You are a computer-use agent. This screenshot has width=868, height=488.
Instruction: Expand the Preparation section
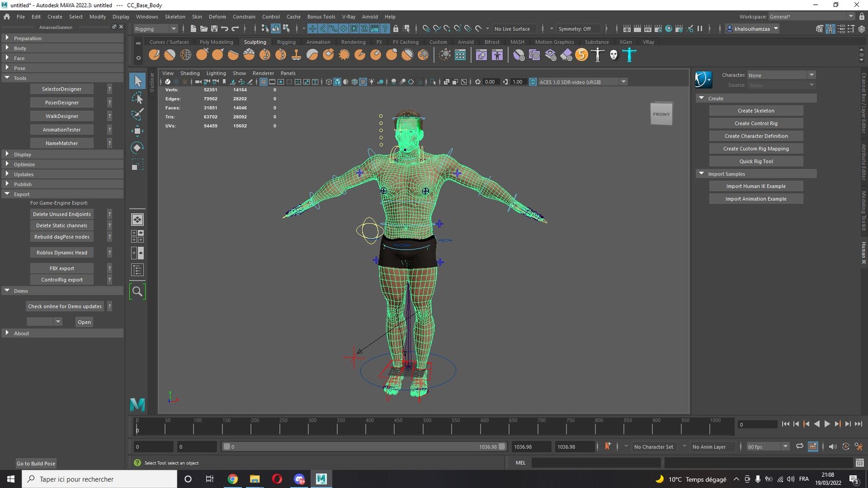click(62, 38)
